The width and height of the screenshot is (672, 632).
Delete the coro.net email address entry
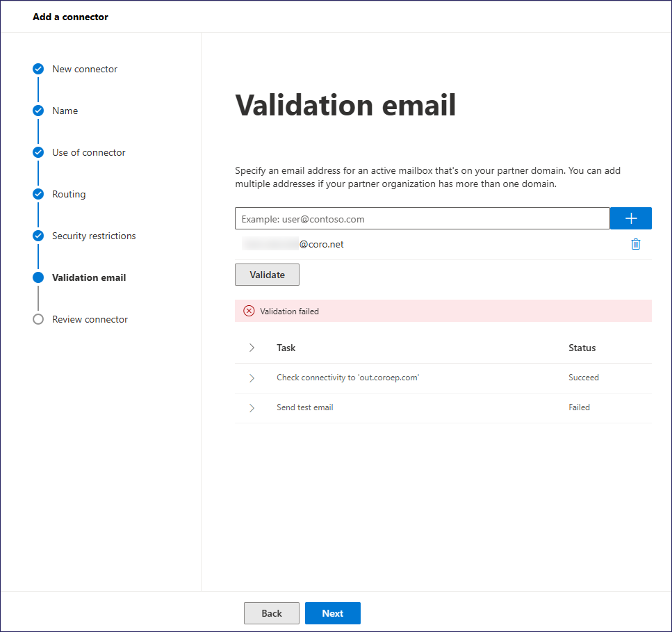tap(635, 244)
